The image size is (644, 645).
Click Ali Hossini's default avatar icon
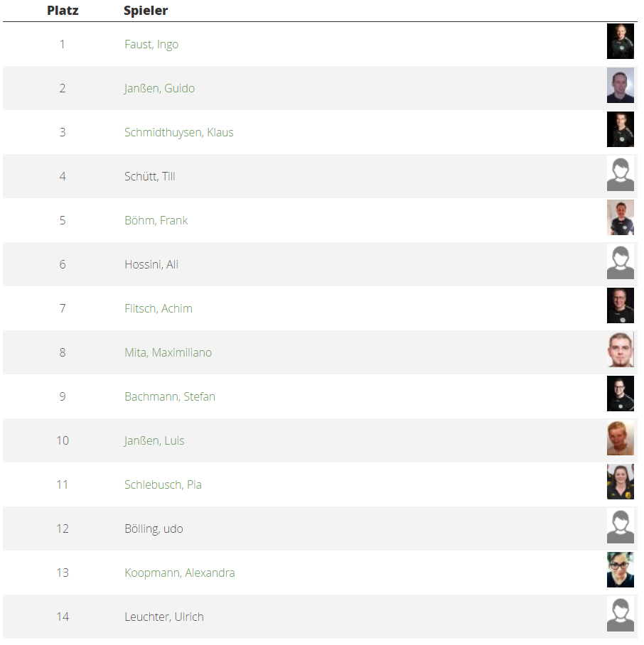point(620,261)
